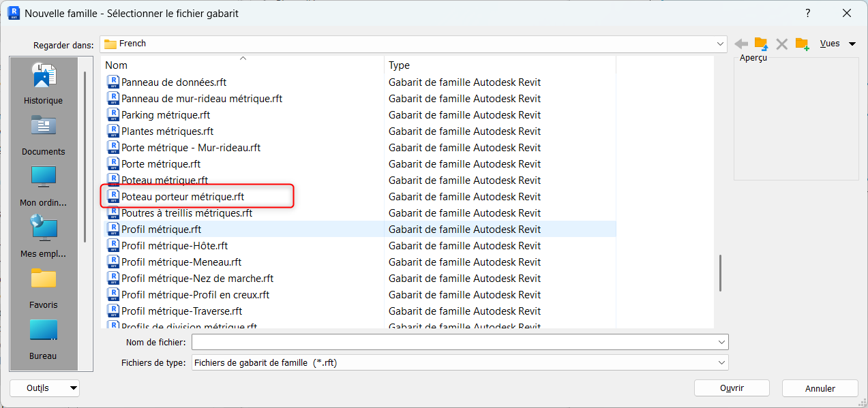Expand the Regarder dans folder dropdown
The image size is (868, 408).
[x=721, y=44]
